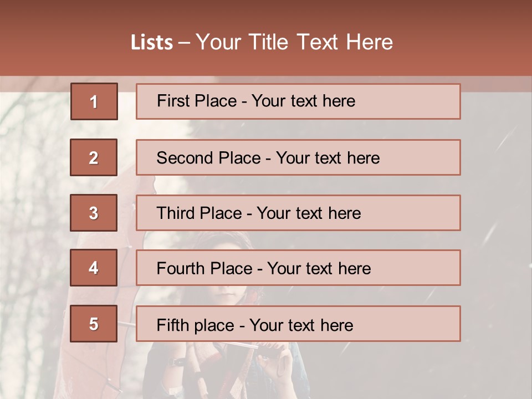Click the bold word "Lists" in the title
Screen dimensions: 532x399
click(x=151, y=43)
